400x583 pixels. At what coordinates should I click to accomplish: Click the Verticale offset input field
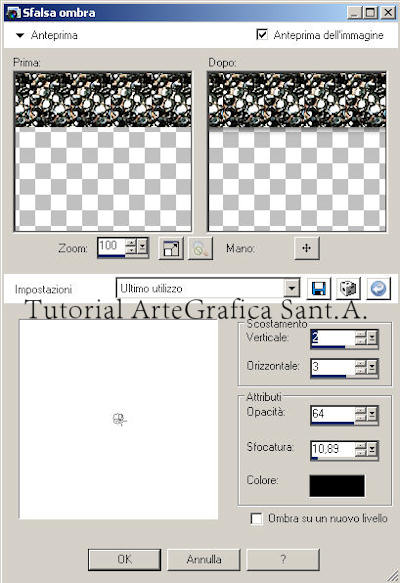(x=332, y=338)
